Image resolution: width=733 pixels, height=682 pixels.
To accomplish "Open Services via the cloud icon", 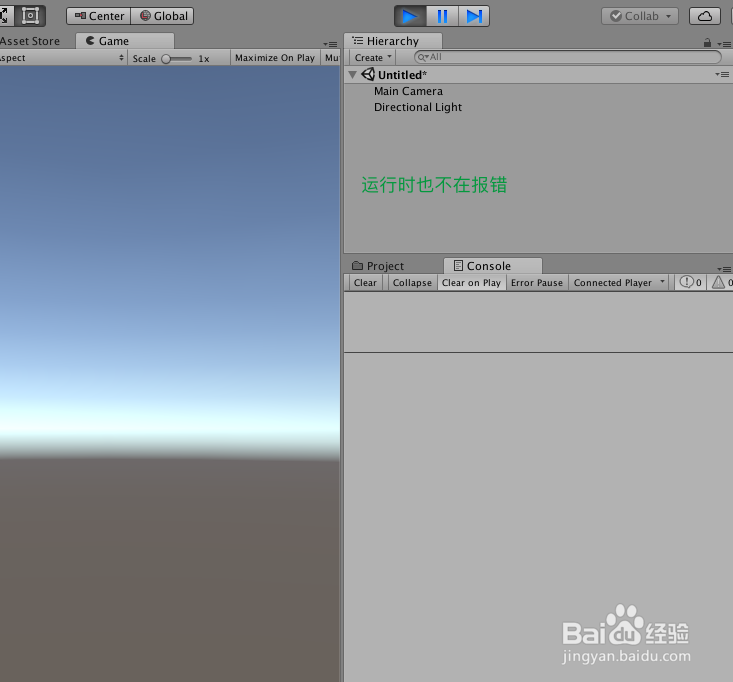I will pyautogui.click(x=704, y=16).
